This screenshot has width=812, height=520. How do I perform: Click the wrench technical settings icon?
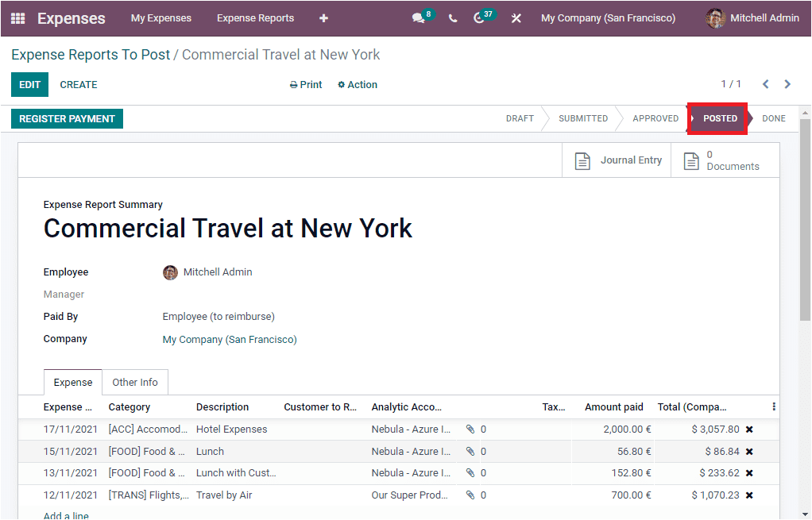pos(516,17)
